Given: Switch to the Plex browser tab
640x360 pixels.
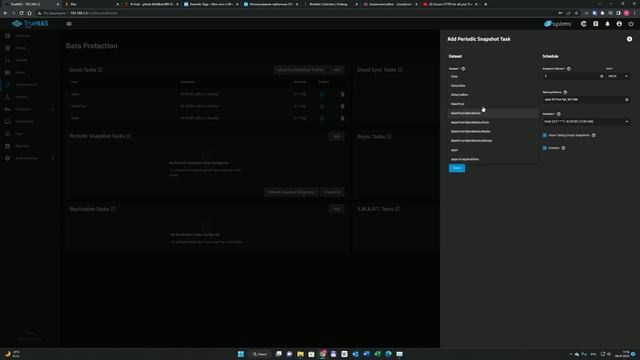Looking at the screenshot, I should pos(92,4).
